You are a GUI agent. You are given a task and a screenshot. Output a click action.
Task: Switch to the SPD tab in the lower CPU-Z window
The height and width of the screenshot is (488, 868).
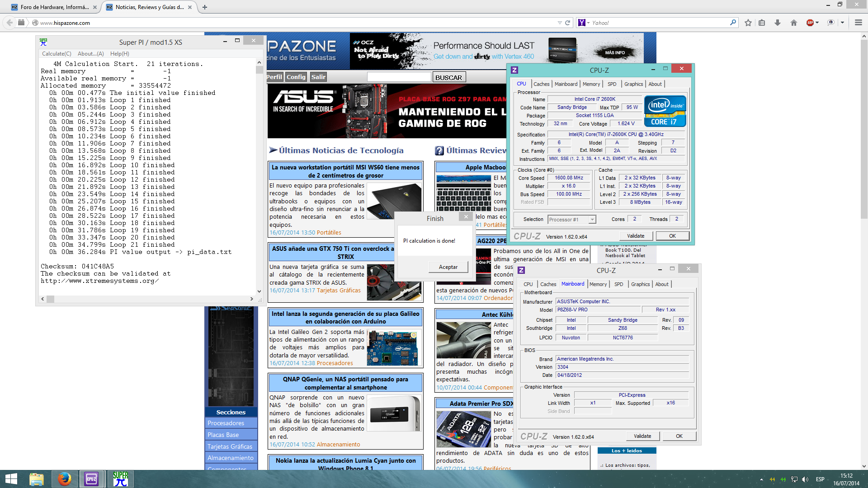(x=618, y=284)
